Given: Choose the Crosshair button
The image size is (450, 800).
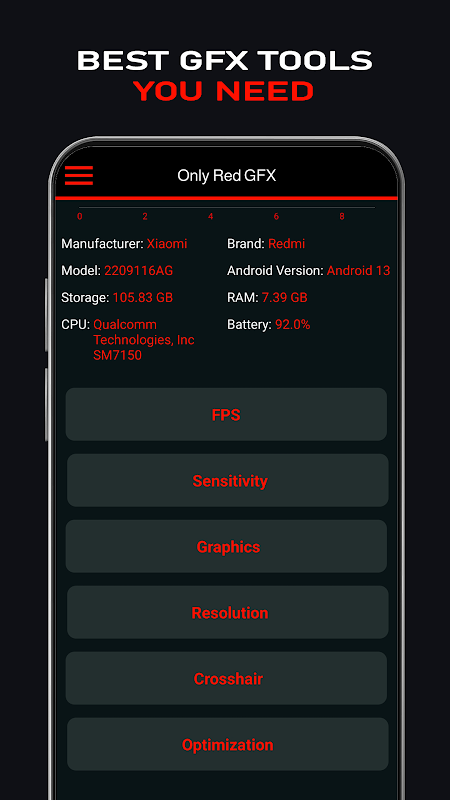Looking at the screenshot, I should pos(226,678).
